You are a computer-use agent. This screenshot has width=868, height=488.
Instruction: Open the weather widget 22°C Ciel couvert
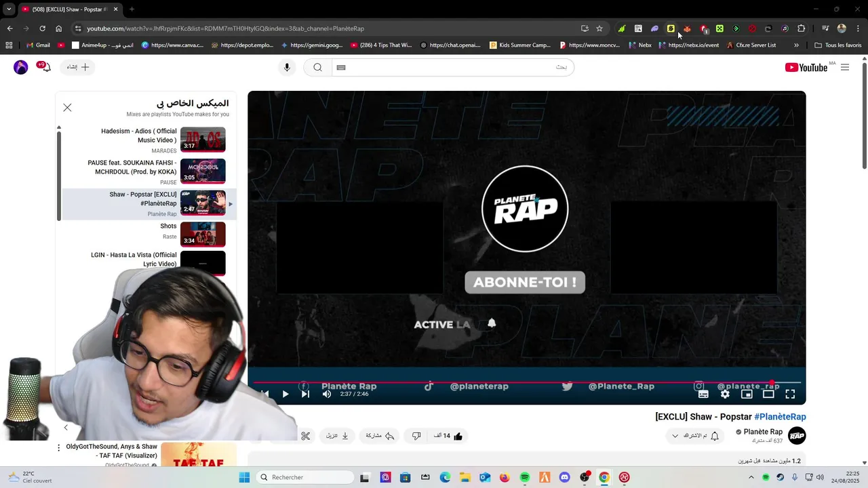31,477
